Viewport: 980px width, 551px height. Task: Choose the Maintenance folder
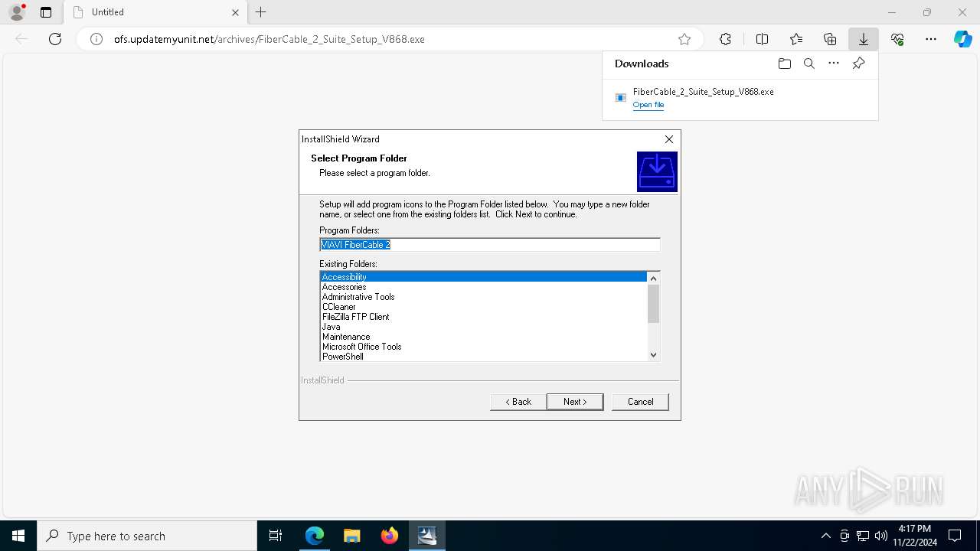coord(483,337)
